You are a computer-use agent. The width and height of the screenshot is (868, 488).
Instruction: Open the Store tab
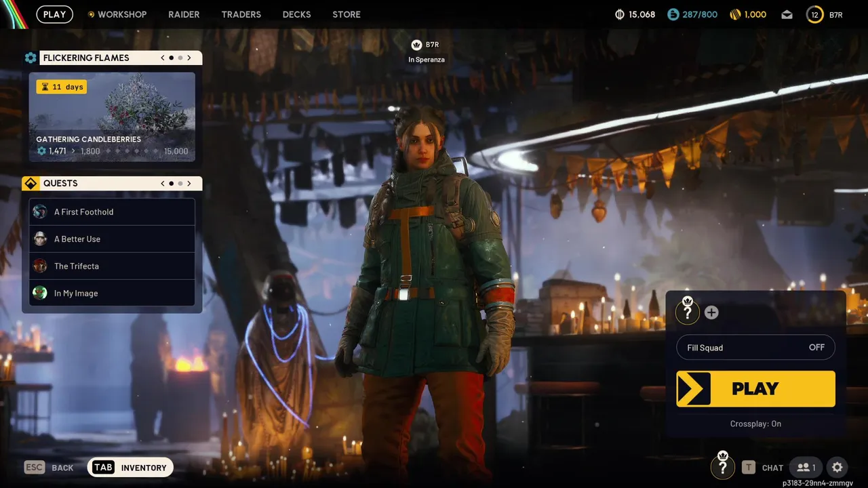tap(347, 14)
